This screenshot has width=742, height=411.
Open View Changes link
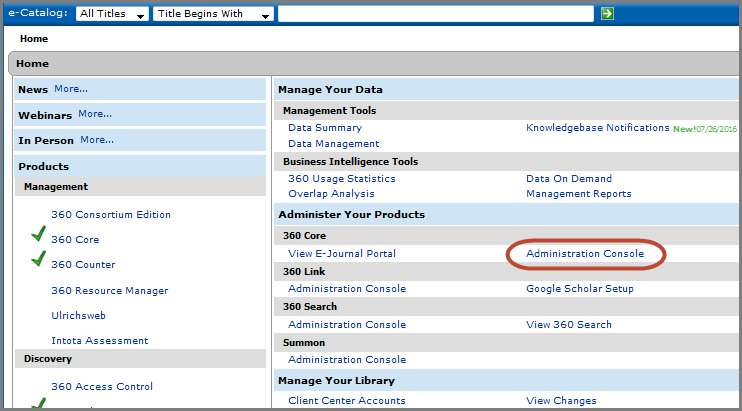pyautogui.click(x=561, y=401)
